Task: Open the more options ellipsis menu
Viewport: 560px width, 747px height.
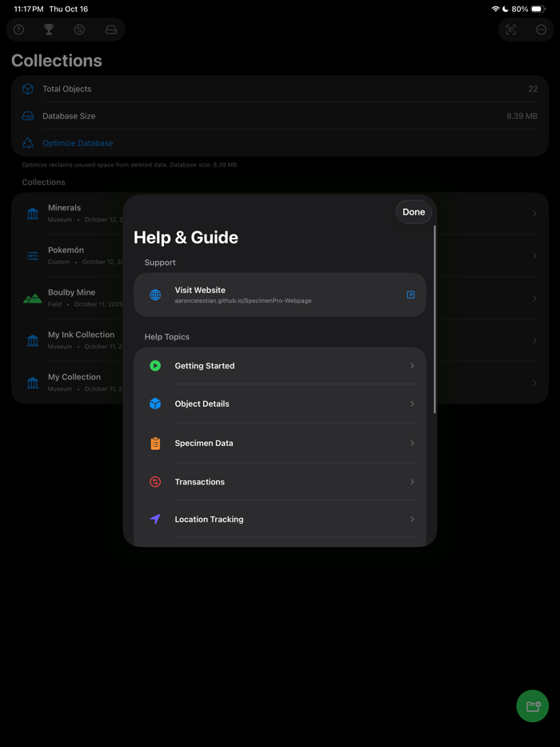Action: (542, 30)
